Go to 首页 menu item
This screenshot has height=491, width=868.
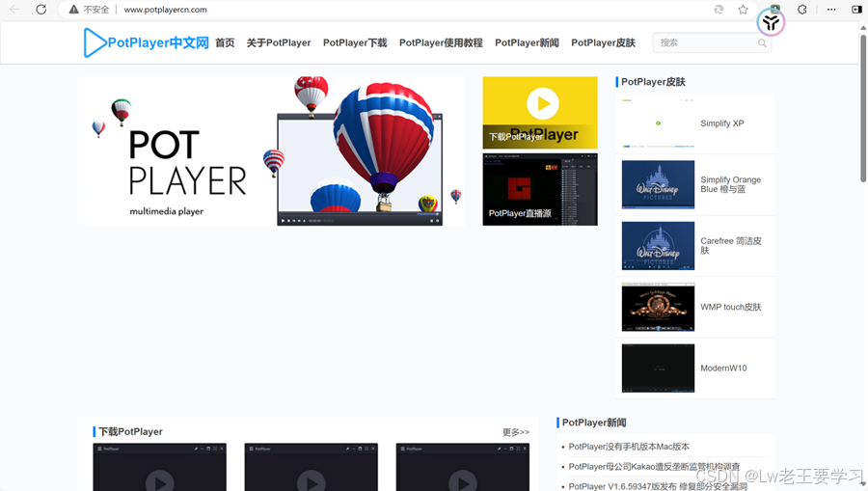coord(225,42)
